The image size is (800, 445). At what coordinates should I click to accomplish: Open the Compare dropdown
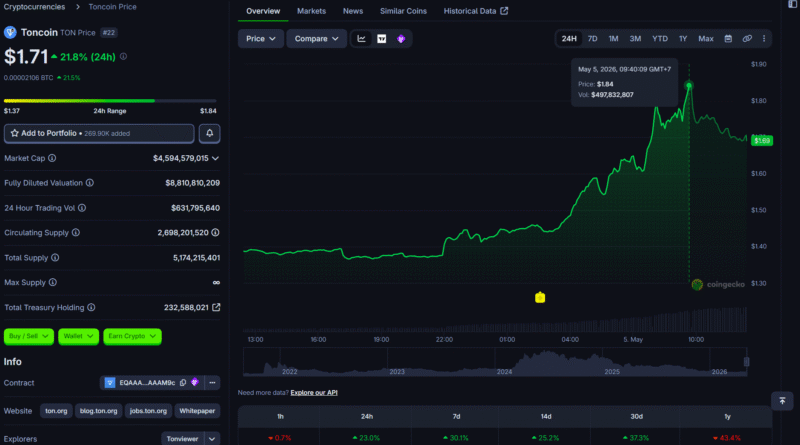316,39
